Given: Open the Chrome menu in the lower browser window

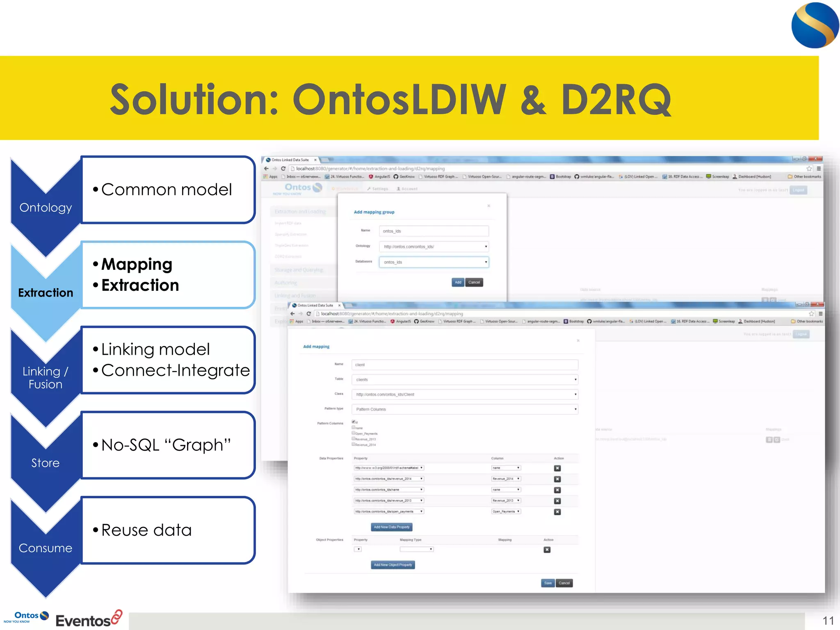Looking at the screenshot, I should click(x=820, y=314).
